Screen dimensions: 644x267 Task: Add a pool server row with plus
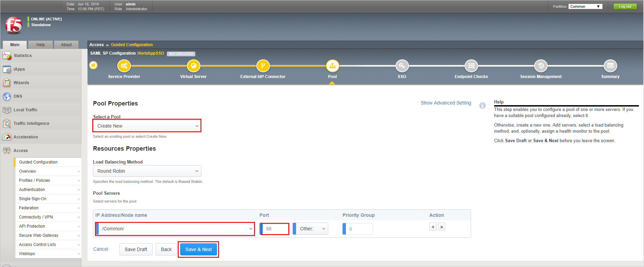[x=433, y=227]
